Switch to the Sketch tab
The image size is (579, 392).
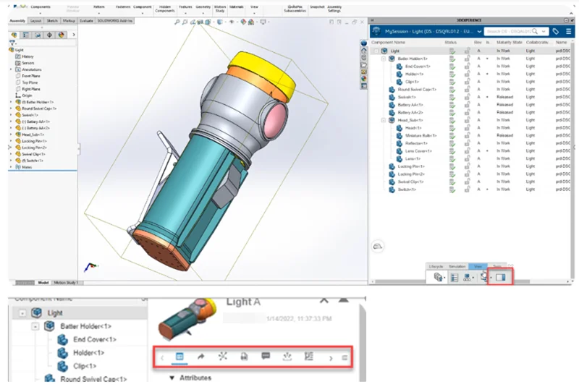(x=53, y=21)
